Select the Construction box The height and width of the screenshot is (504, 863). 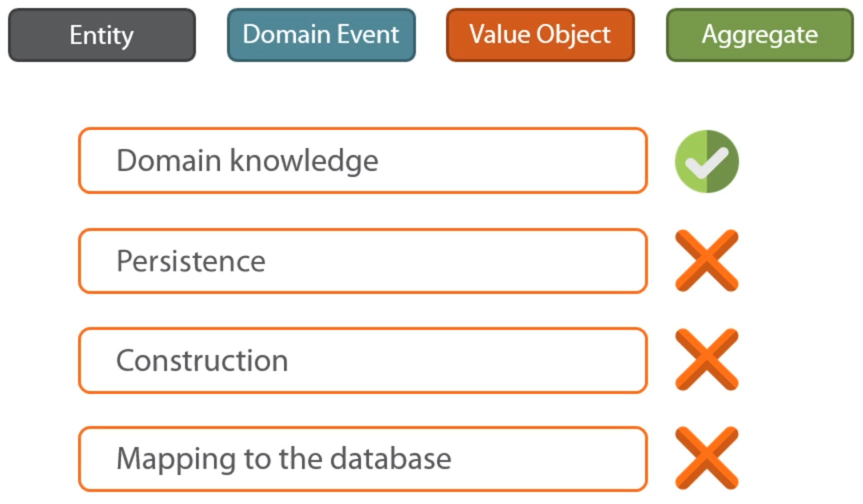363,360
